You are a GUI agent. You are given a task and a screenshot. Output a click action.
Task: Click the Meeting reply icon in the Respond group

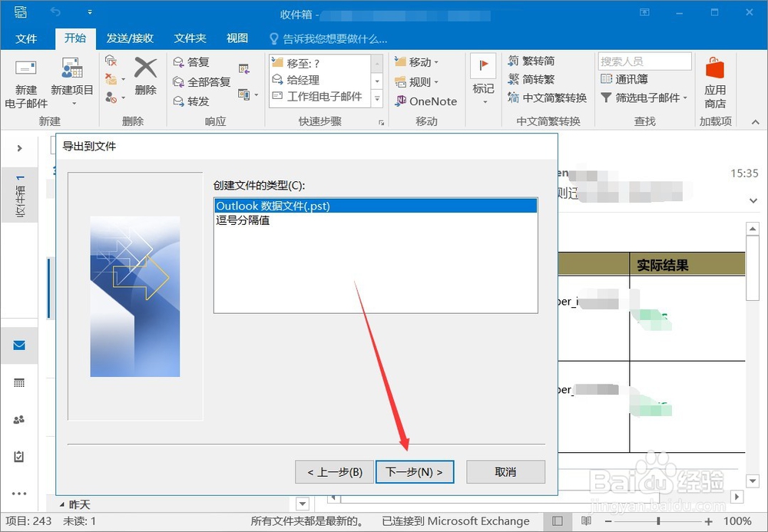244,69
